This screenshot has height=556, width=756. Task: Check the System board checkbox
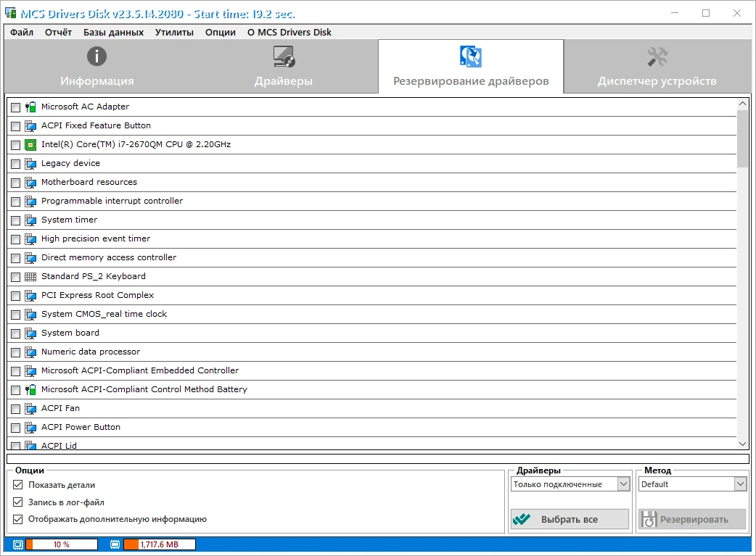[15, 333]
